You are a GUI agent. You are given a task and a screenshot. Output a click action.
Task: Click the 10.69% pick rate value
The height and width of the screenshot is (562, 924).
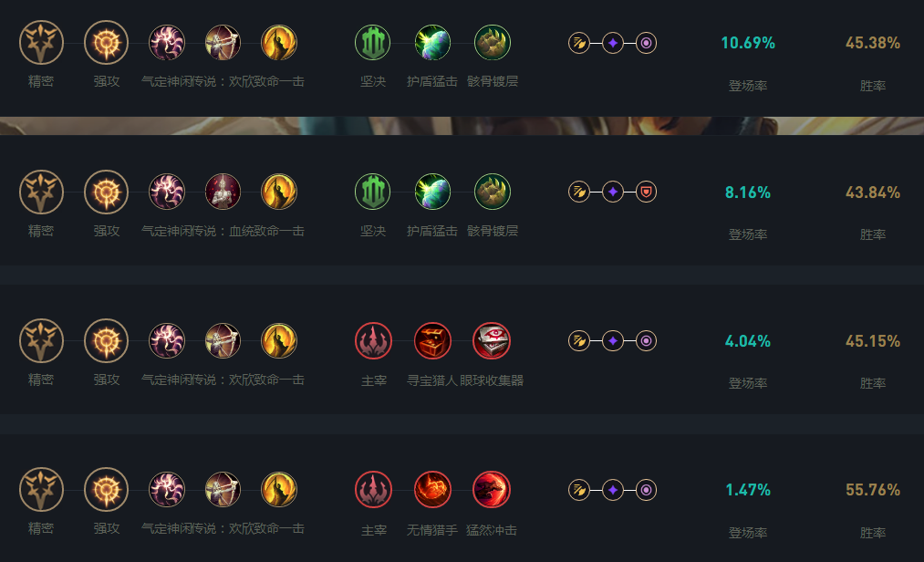point(748,43)
